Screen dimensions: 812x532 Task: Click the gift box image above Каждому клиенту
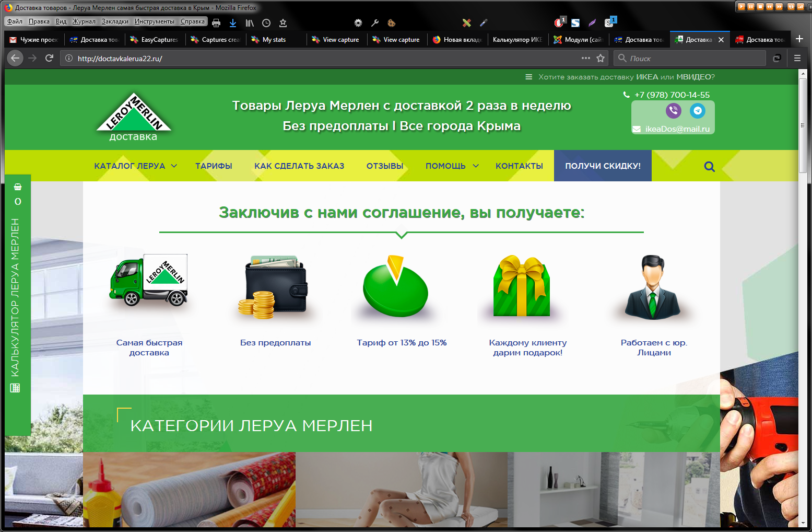pyautogui.click(x=521, y=286)
